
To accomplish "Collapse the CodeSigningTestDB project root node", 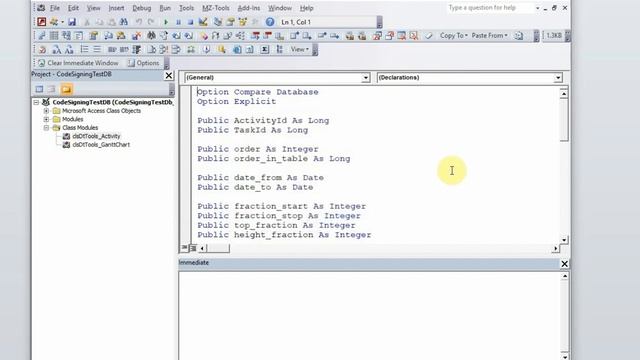I will click(x=36, y=102).
